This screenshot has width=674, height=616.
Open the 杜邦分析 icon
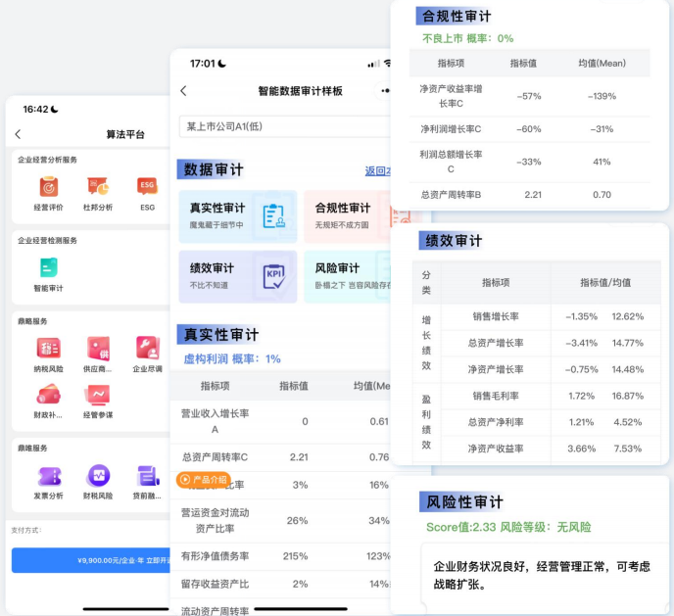click(x=97, y=186)
